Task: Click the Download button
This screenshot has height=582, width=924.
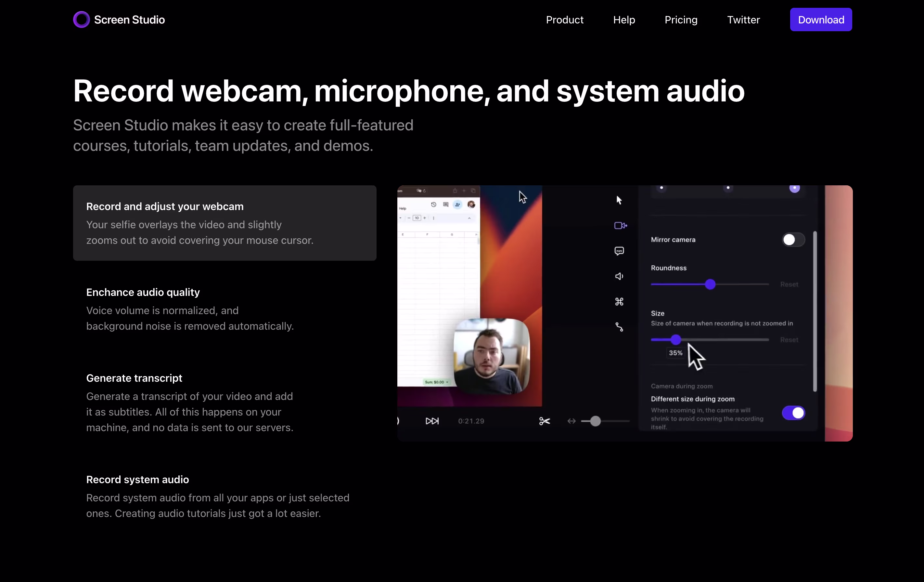Action: click(821, 20)
